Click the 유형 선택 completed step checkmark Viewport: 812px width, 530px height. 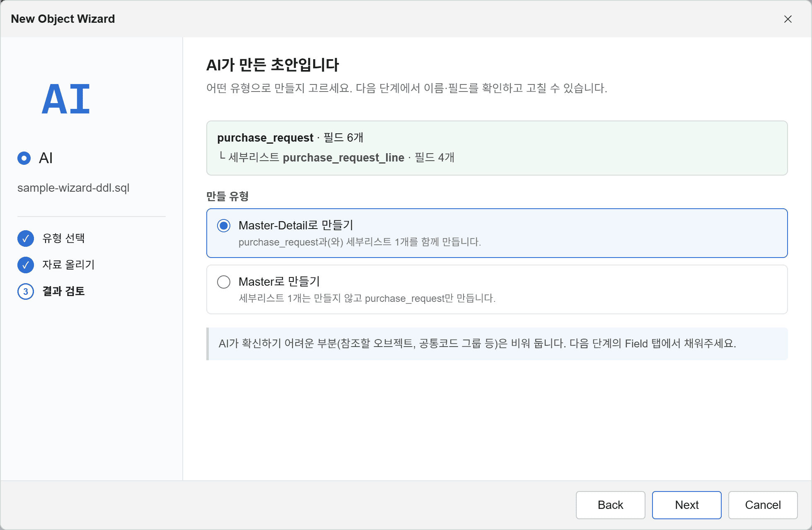click(x=26, y=238)
